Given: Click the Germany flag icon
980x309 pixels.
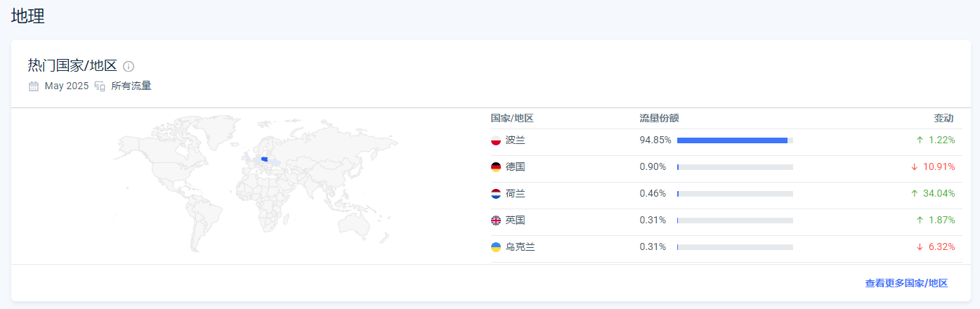Looking at the screenshot, I should point(496,167).
